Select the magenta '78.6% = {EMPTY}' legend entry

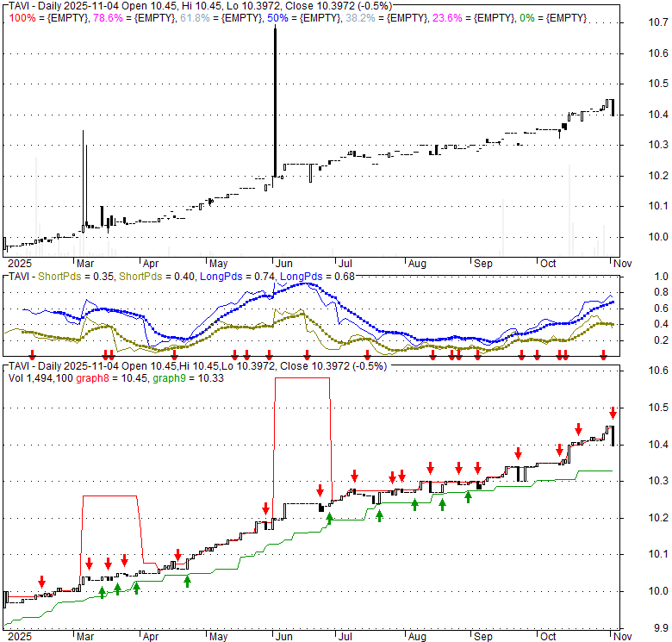[134, 18]
